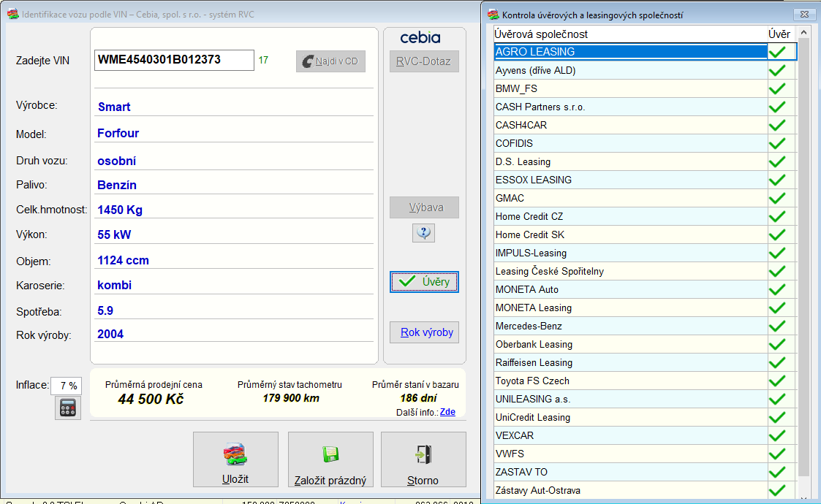
Task: Click the Úvěrová společnost column header
Action: [630, 34]
